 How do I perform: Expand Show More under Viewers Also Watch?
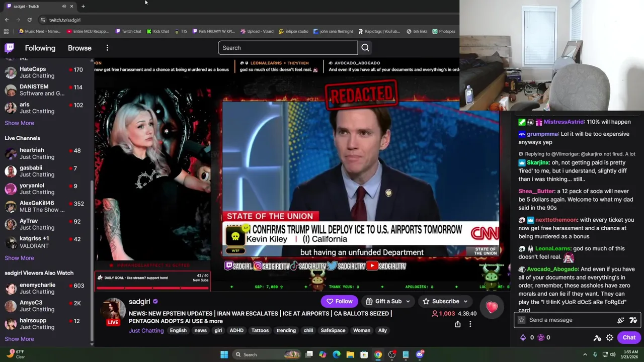[x=19, y=339]
